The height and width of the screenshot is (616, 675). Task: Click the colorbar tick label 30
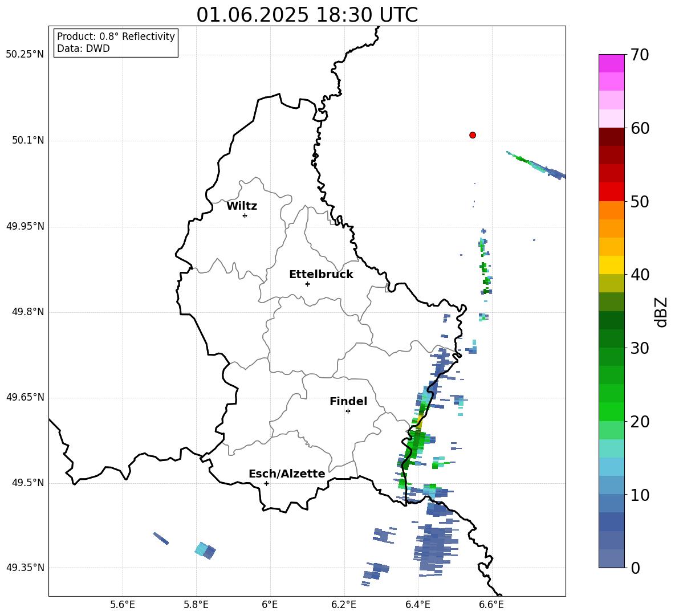(x=640, y=348)
